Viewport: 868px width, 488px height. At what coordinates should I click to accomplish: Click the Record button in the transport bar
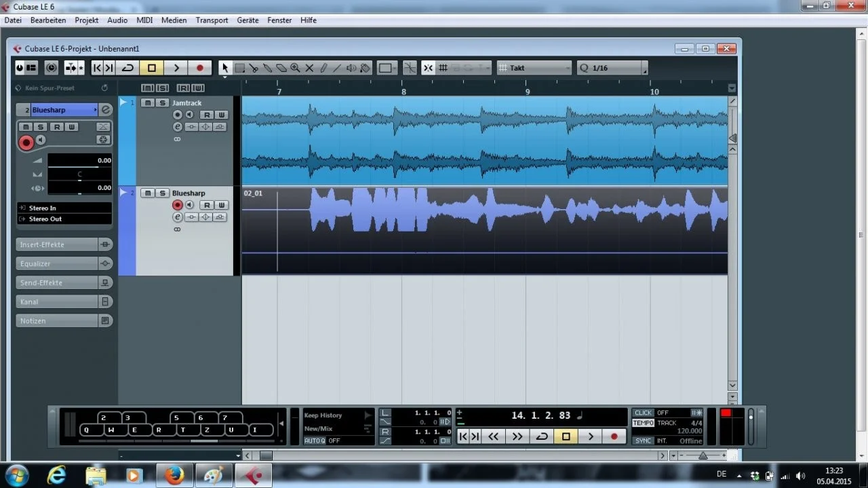click(x=614, y=436)
